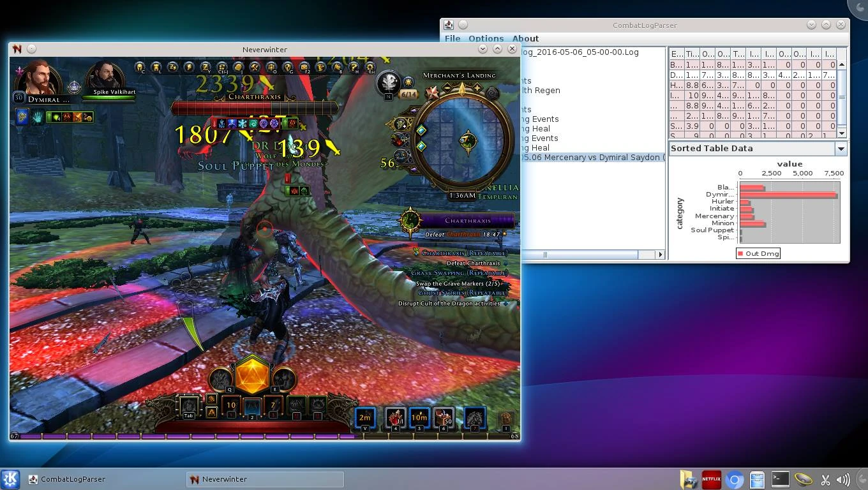
Task: Switch to the Neverwinter taskbar button
Action: tap(265, 479)
